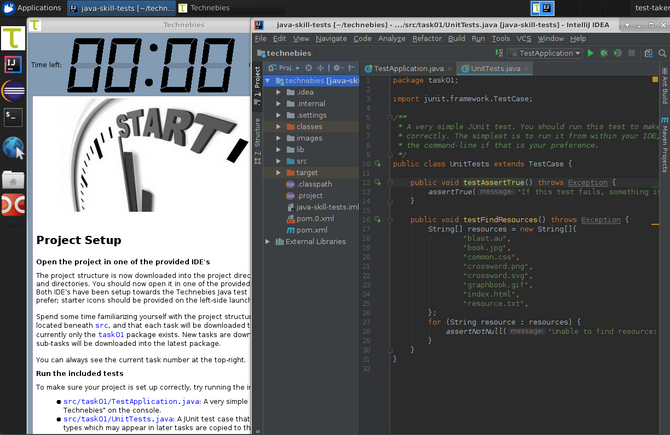Click the grey Stop button in toolbar

tap(632, 53)
